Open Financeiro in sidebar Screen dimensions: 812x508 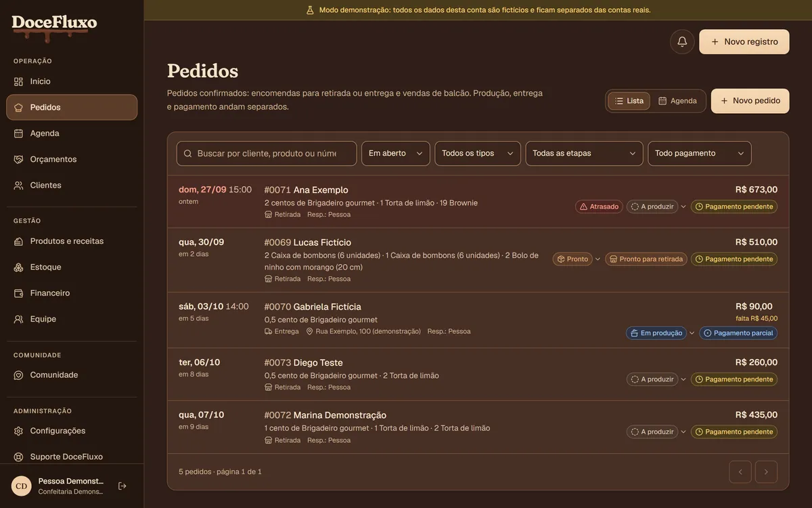72,293
